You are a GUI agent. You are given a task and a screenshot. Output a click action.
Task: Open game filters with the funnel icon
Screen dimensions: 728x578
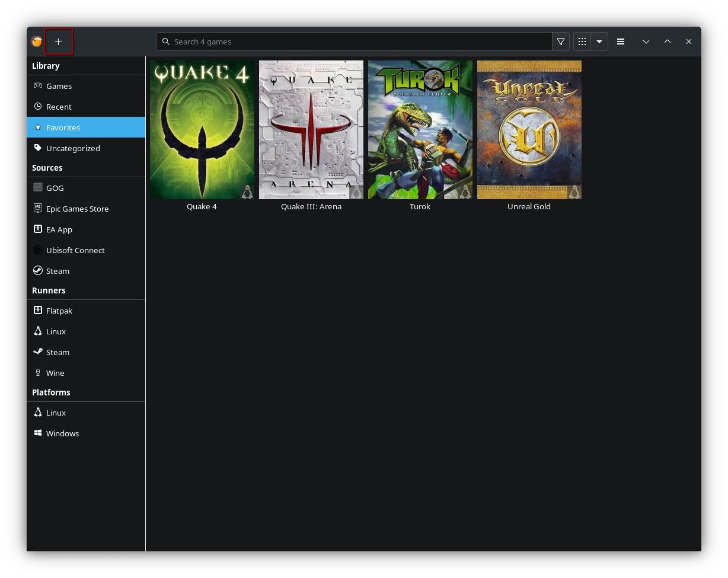[560, 41]
